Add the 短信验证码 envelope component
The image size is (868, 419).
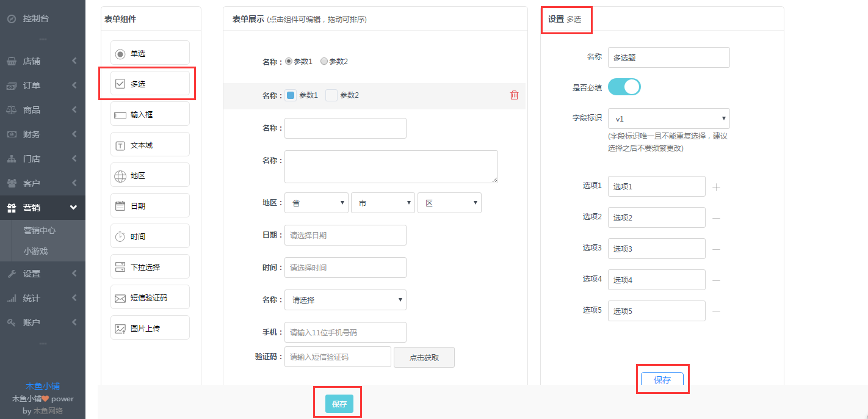150,298
